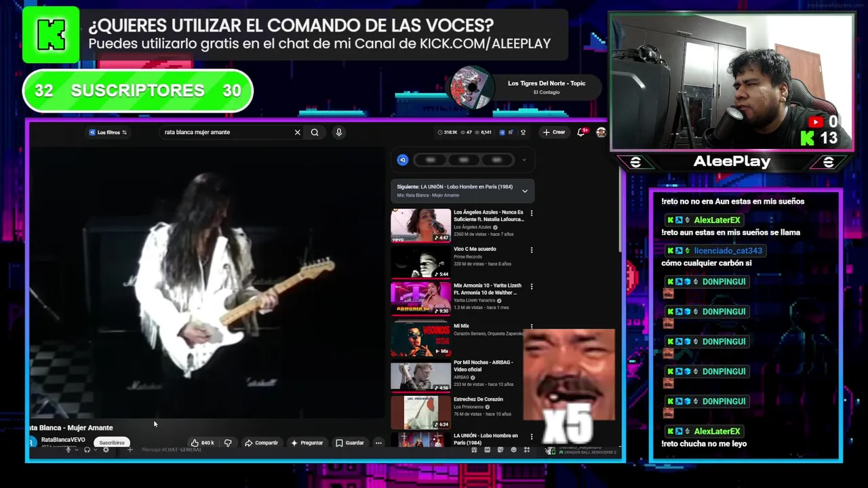This screenshot has height=488, width=868.
Task: Open Vico C Me acuerdo thumbnail
Action: (420, 262)
